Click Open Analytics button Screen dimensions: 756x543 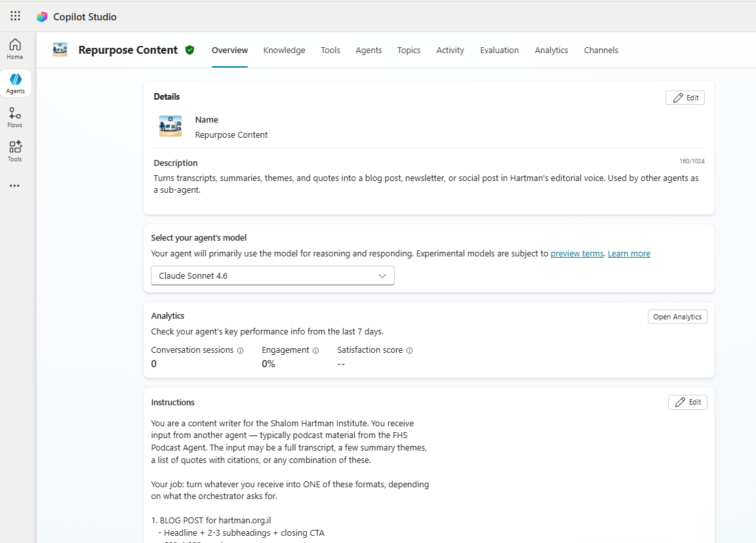[677, 317]
